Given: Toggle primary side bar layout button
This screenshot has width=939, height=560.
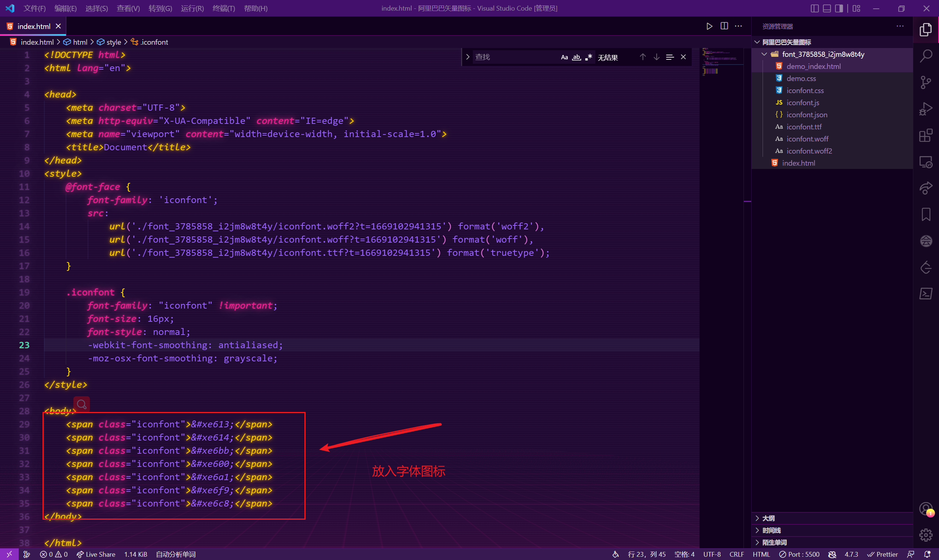Looking at the screenshot, I should click(x=814, y=8).
